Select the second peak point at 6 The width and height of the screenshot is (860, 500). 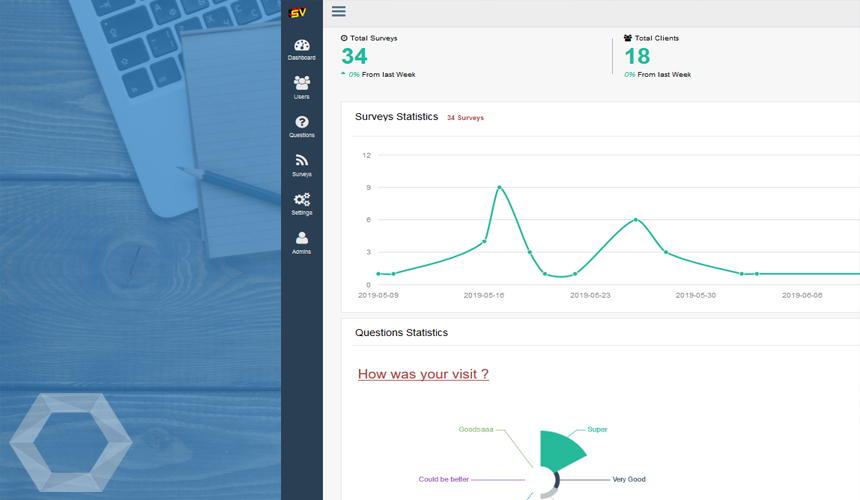click(636, 220)
